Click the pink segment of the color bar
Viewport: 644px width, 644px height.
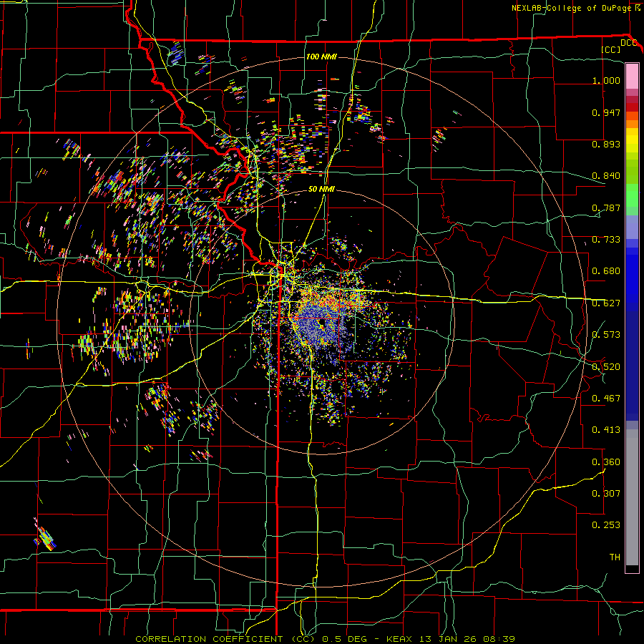coord(632,76)
